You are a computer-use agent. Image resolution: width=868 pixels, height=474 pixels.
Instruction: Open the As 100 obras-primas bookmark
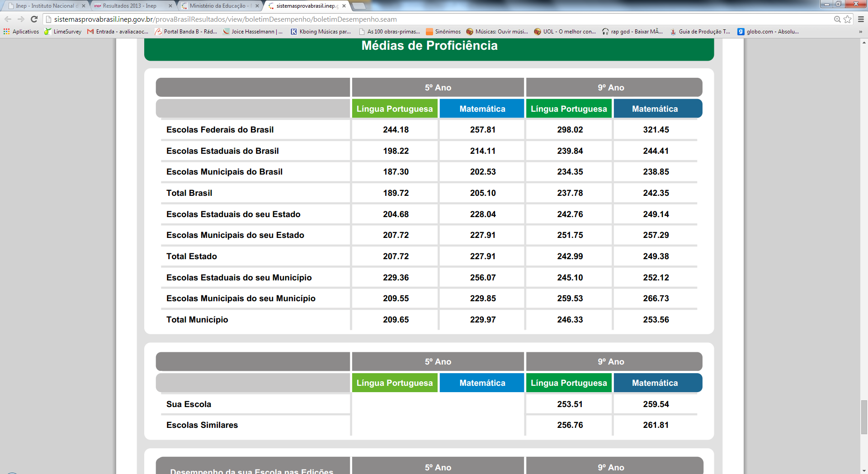[389, 32]
